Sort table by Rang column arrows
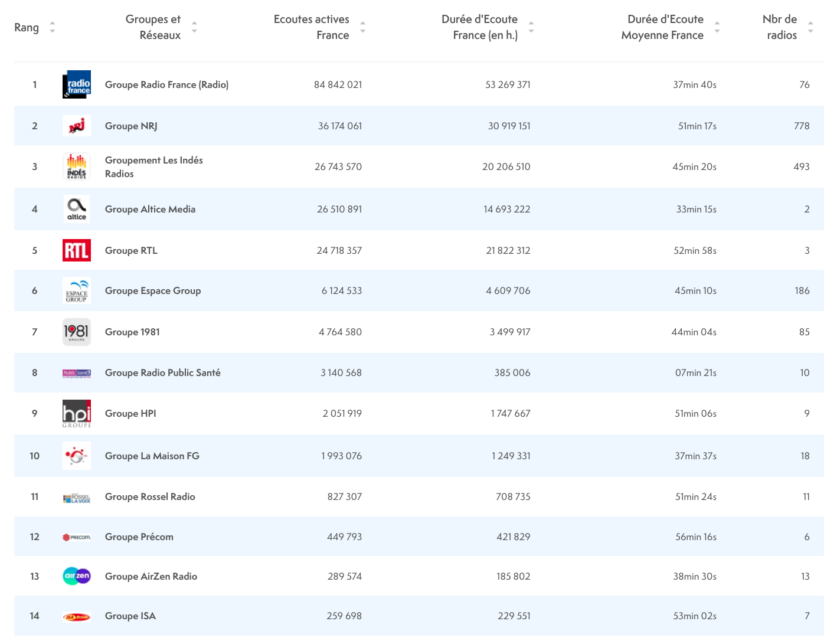837x644 pixels. (53, 27)
